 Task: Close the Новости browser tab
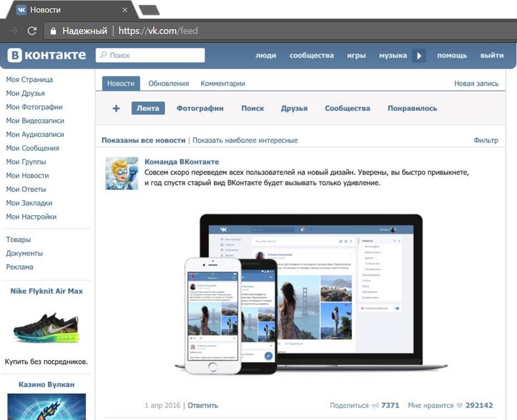[x=124, y=10]
